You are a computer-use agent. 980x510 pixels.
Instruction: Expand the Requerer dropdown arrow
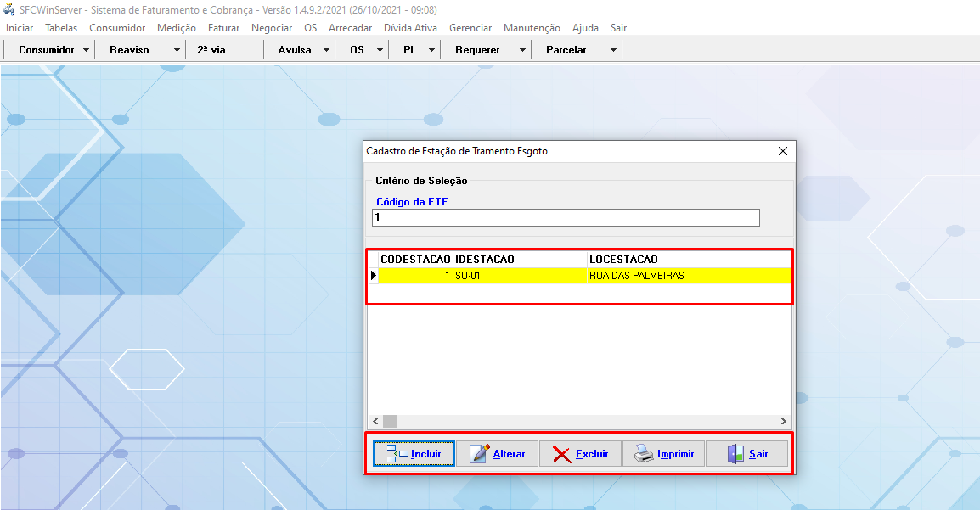coord(522,50)
